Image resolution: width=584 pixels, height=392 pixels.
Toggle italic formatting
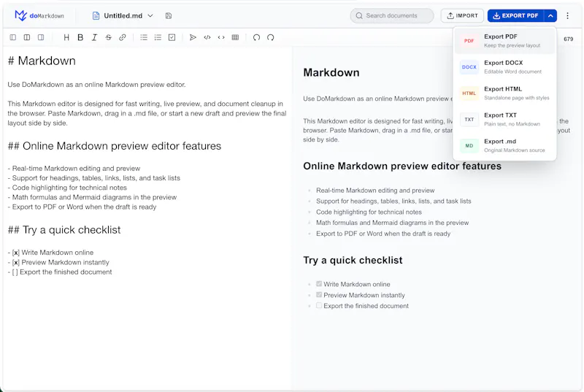coord(94,37)
